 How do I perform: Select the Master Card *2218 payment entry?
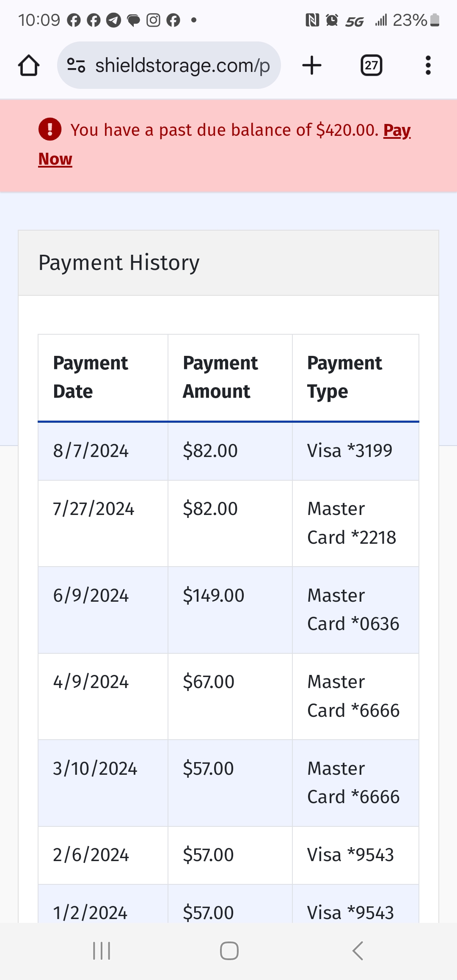[x=351, y=523]
